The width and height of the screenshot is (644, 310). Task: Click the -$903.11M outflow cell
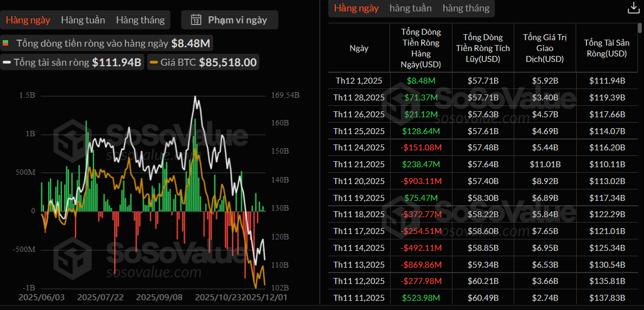pos(420,181)
